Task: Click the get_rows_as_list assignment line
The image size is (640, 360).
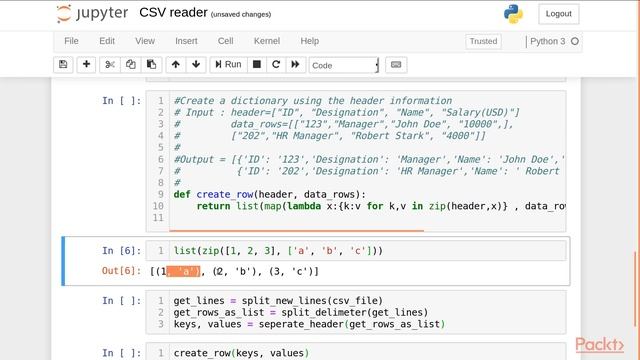Action: [301, 312]
